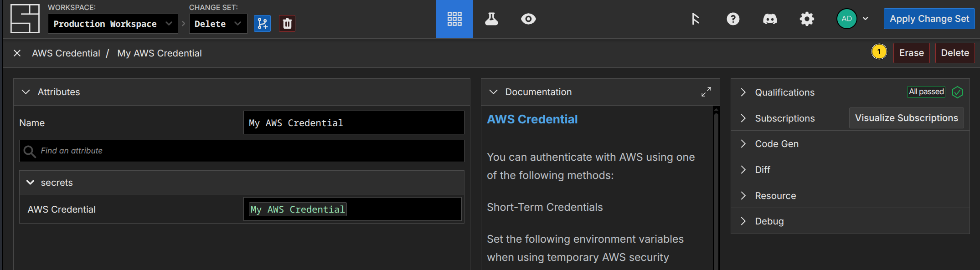Open the Delete change set dropdown

(218, 24)
